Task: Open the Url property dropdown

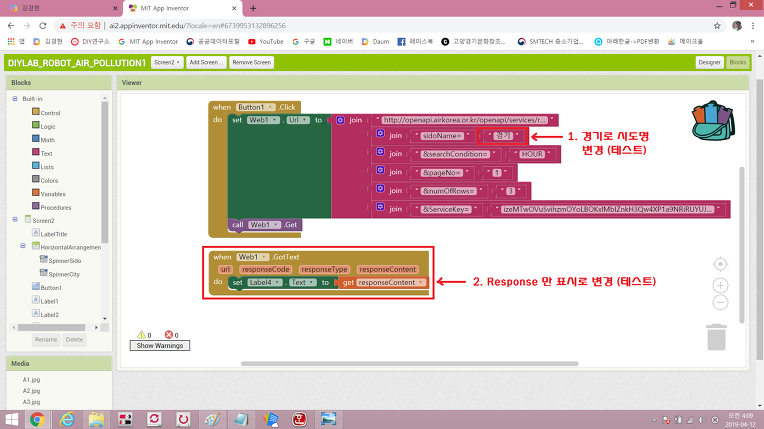Action: point(298,120)
